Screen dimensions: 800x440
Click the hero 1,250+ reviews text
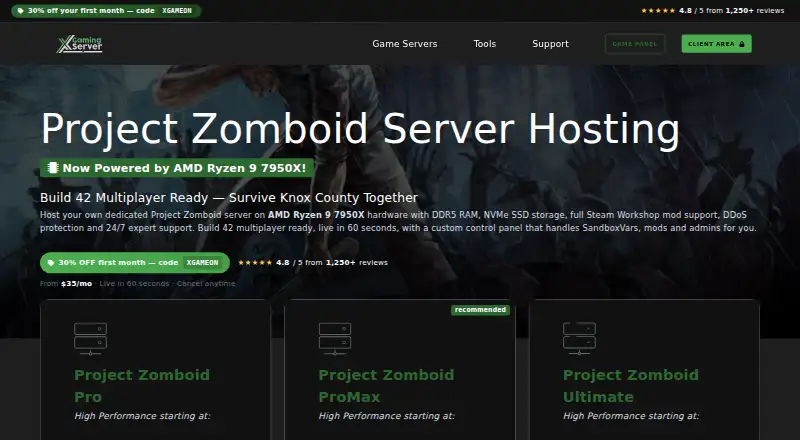coord(357,263)
